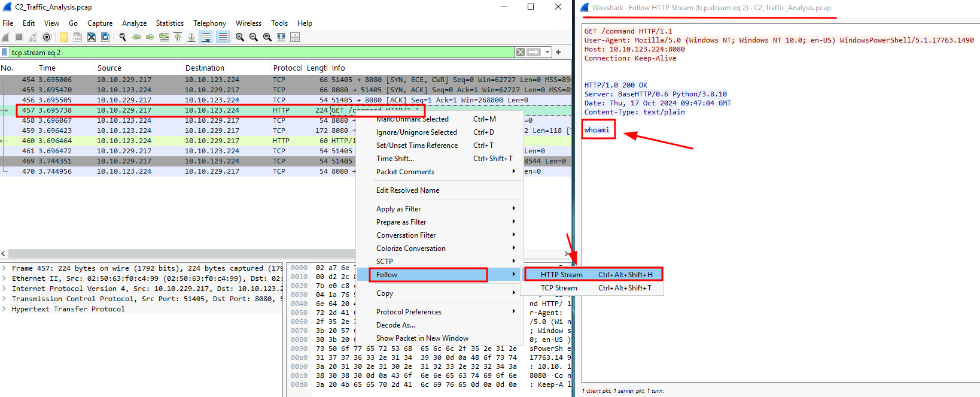Toggle packet list colorization
This screenshot has width=980, height=397.
(223, 37)
